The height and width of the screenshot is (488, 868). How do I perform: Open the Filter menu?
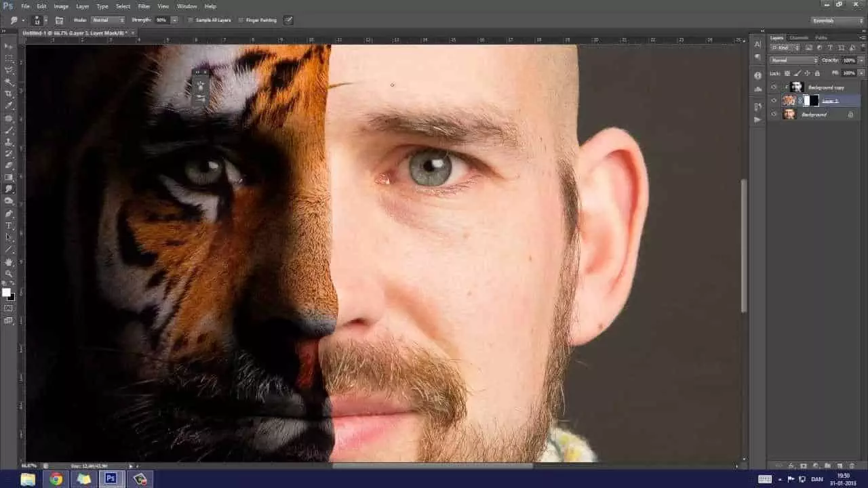click(143, 6)
